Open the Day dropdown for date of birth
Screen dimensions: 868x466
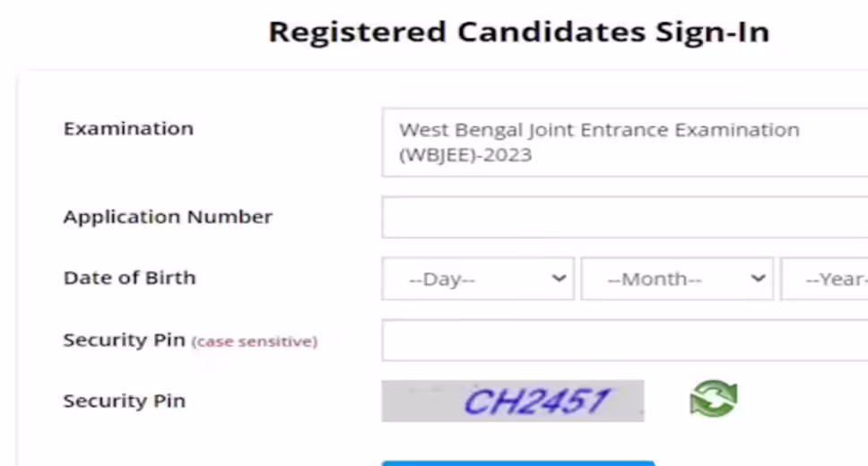click(477, 279)
